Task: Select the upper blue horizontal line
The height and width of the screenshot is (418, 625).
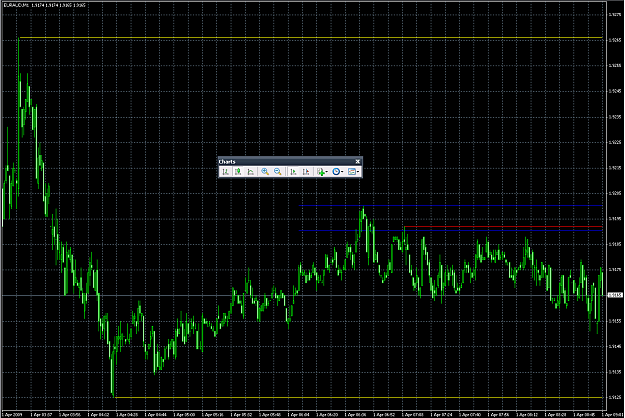Action: coord(451,206)
